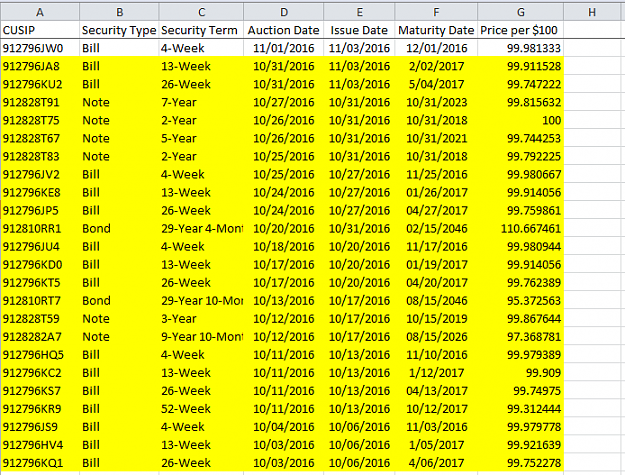625x475 pixels.
Task: Click the 7-Year security term cell
Action: 201,102
